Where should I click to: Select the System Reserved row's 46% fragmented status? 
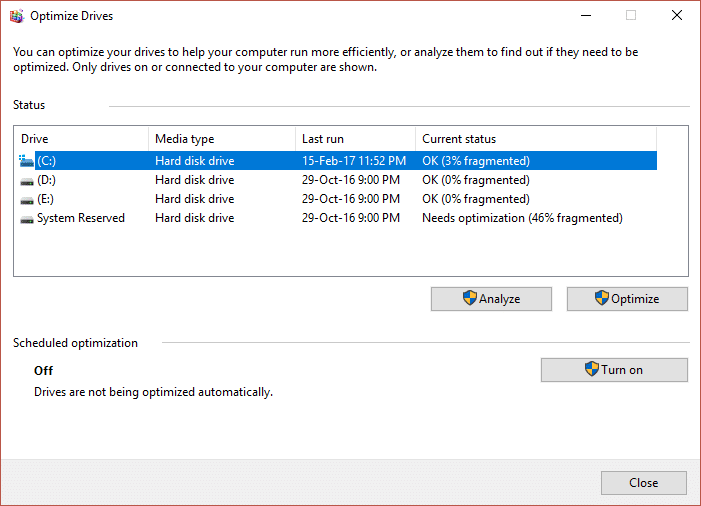click(x=522, y=218)
